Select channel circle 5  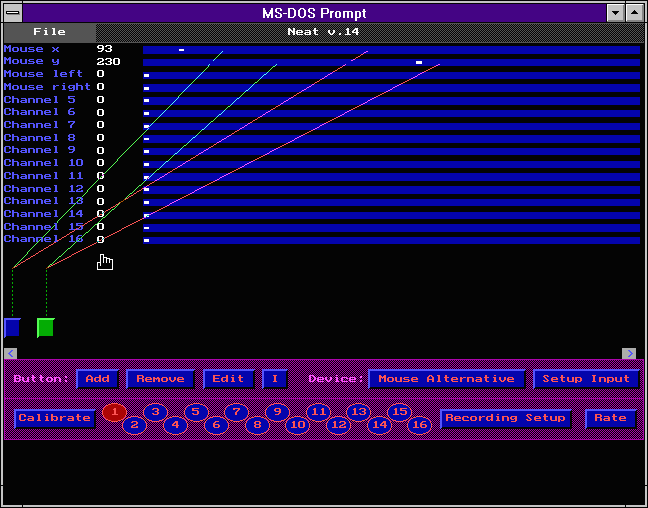click(x=196, y=412)
